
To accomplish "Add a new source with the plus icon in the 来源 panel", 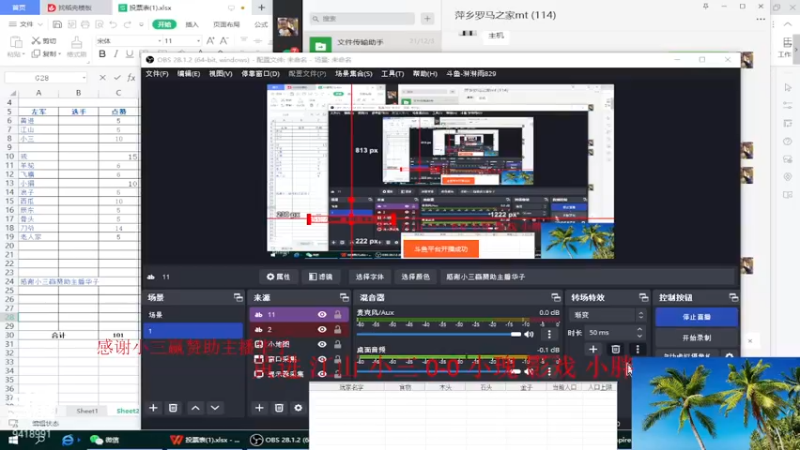I will [259, 408].
